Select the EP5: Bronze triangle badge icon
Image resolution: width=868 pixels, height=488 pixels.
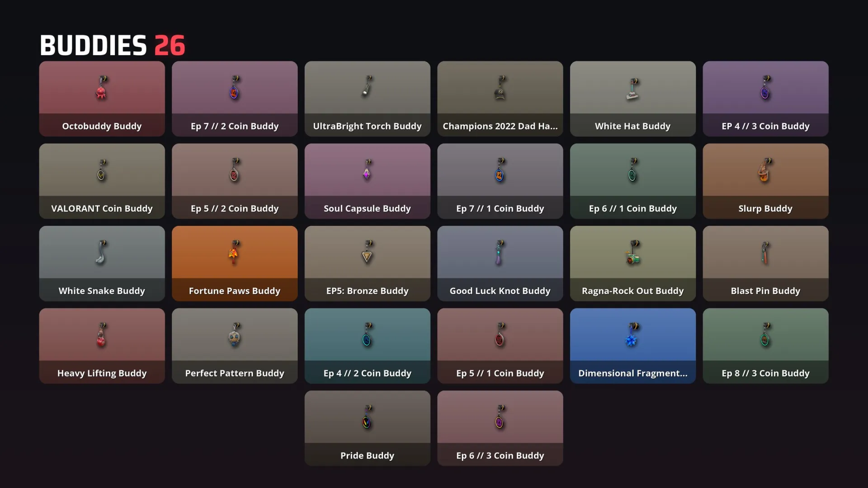click(x=367, y=252)
